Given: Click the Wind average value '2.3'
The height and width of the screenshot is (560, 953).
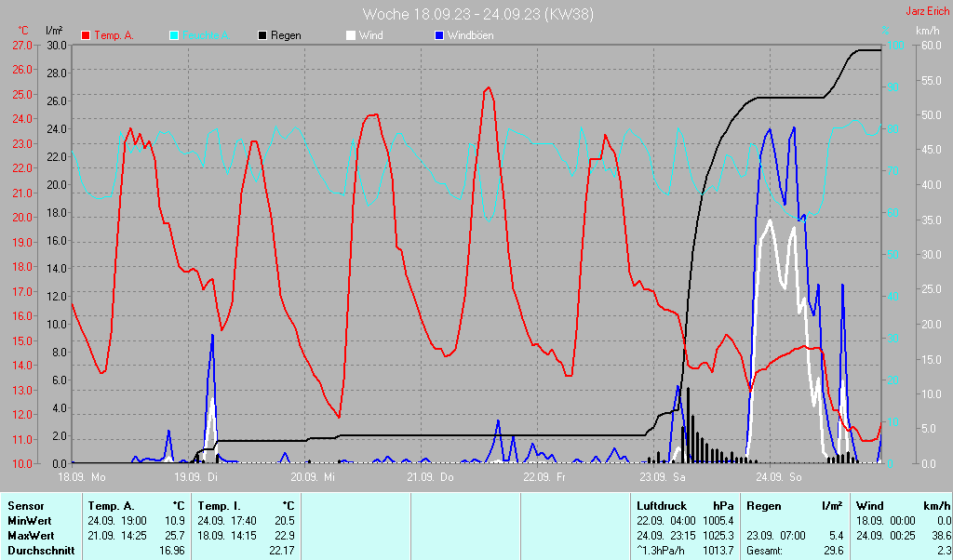Looking at the screenshot, I should (x=944, y=551).
